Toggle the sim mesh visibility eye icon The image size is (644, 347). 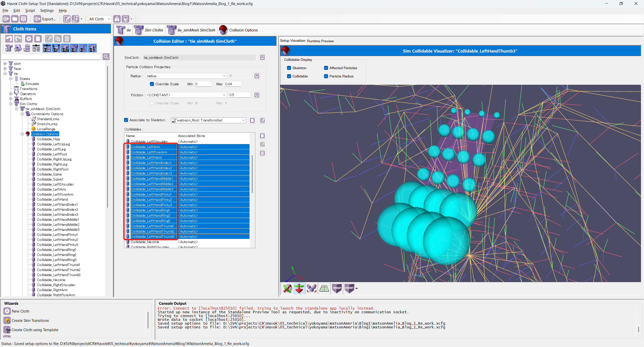point(74,48)
